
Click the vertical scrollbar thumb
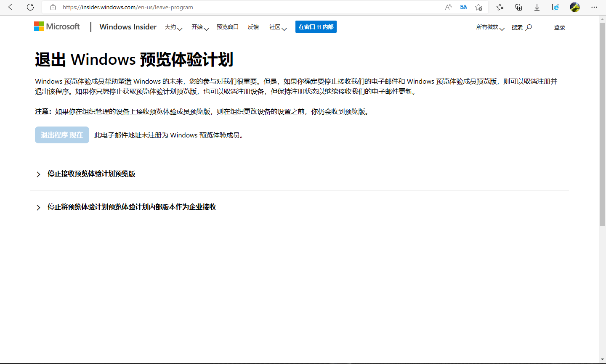(x=602, y=124)
